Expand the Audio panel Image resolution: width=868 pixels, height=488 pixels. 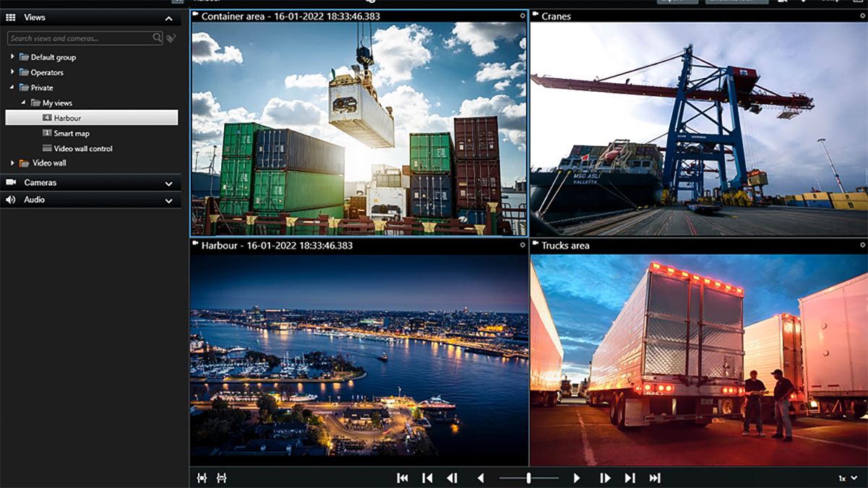tap(168, 200)
